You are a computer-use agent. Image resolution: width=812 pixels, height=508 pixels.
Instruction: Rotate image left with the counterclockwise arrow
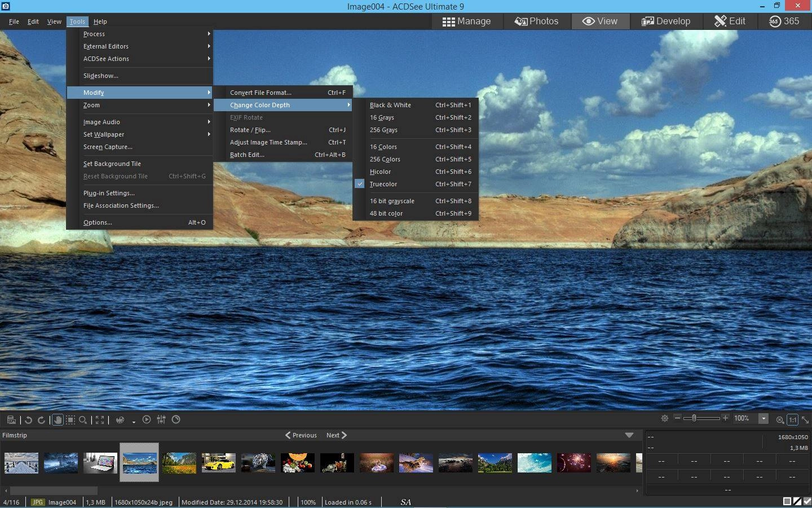[x=28, y=419]
